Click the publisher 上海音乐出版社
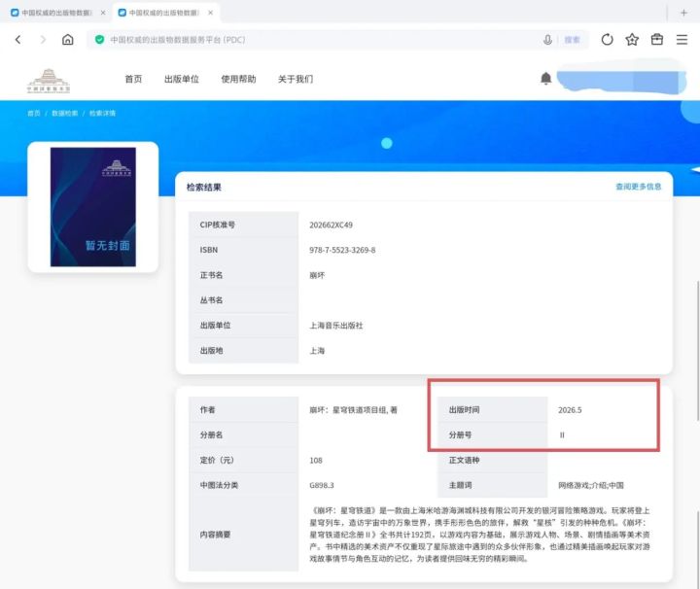Image resolution: width=700 pixels, height=589 pixels. (336, 326)
